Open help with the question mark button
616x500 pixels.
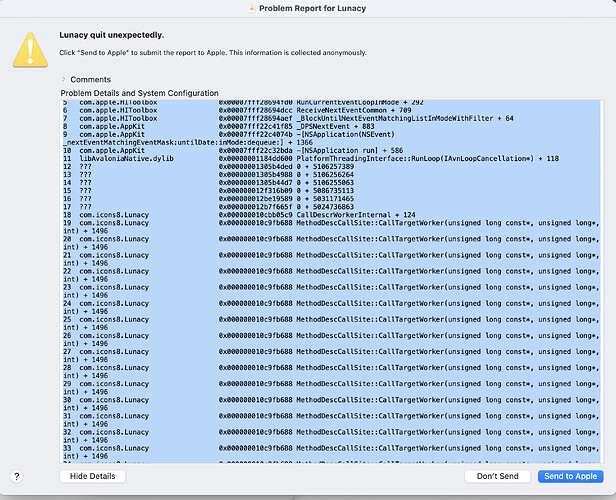tap(16, 476)
